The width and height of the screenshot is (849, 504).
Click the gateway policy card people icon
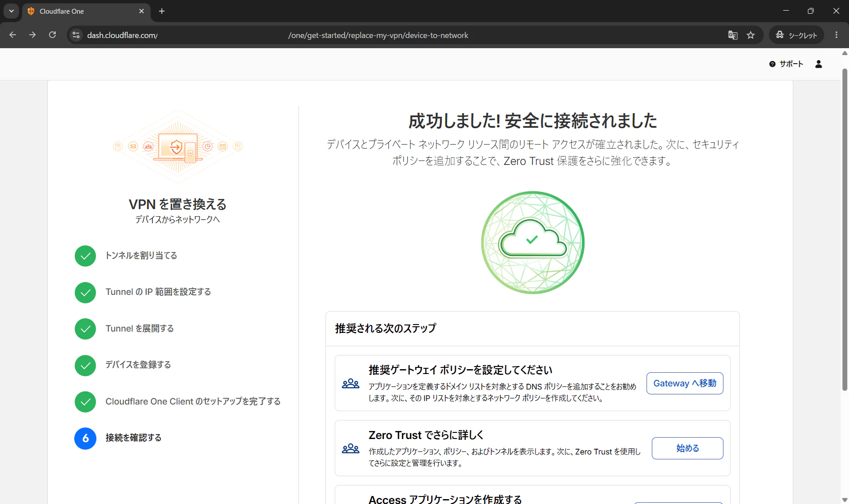point(351,383)
